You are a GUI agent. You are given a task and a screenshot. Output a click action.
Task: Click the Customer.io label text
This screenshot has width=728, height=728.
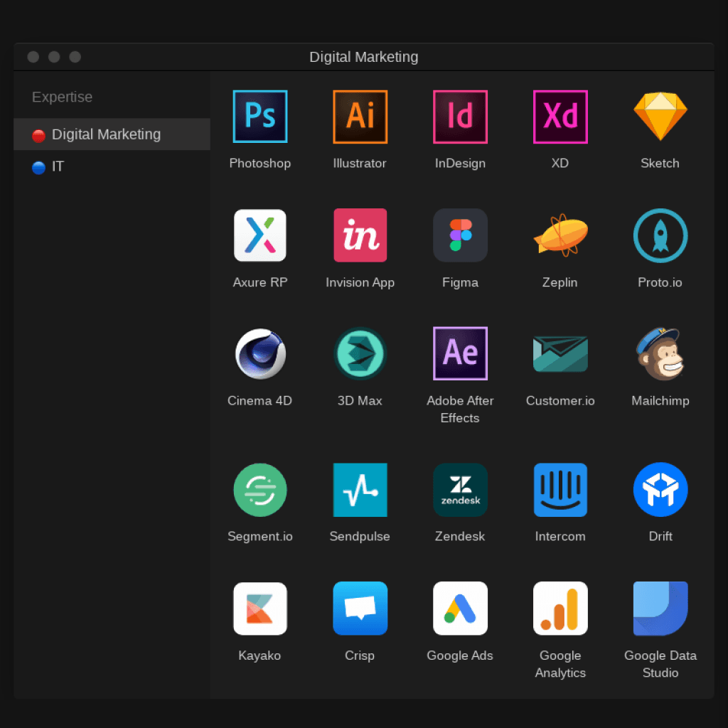560,401
